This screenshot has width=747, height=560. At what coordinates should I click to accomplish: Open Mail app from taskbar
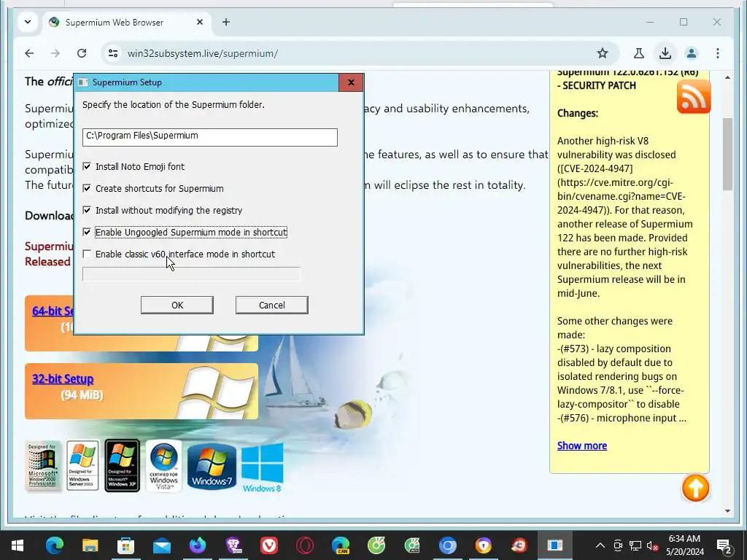tap(162, 545)
